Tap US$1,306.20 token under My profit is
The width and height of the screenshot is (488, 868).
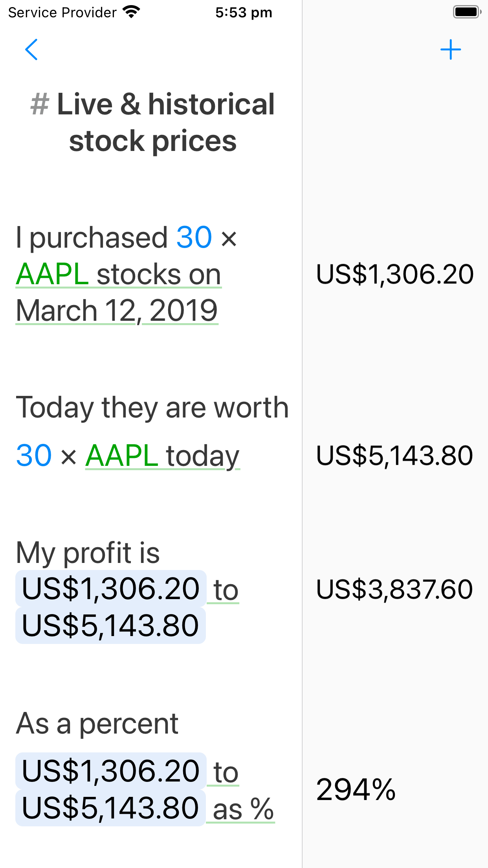tap(111, 588)
